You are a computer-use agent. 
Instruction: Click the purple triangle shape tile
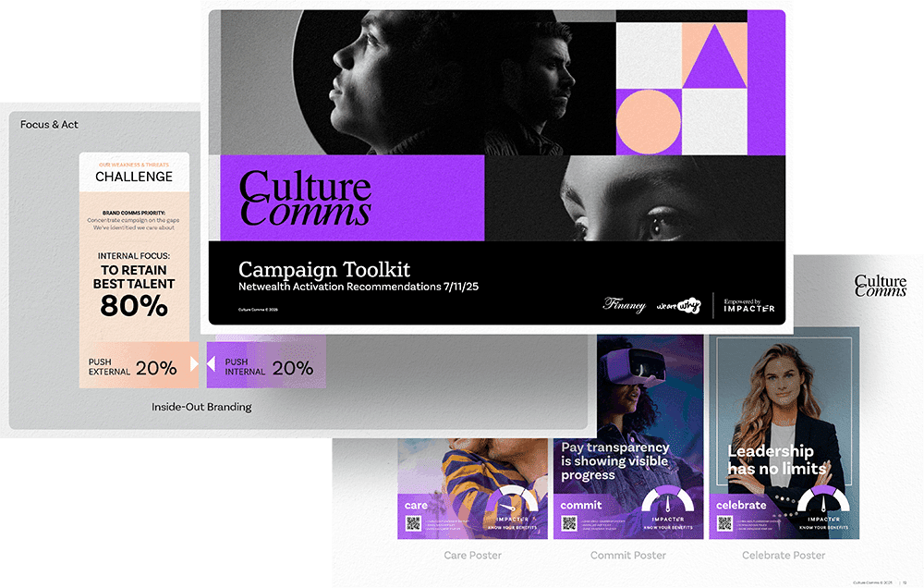[x=714, y=56]
